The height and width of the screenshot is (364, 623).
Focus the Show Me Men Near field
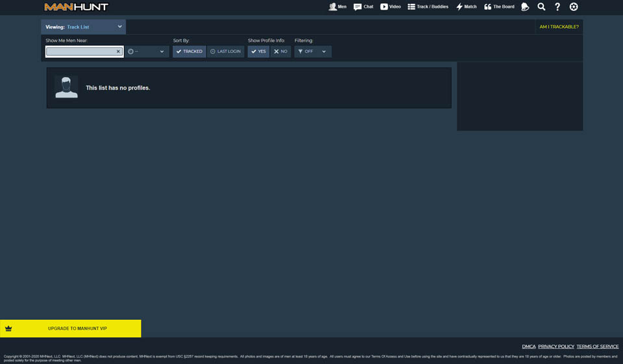[80, 51]
